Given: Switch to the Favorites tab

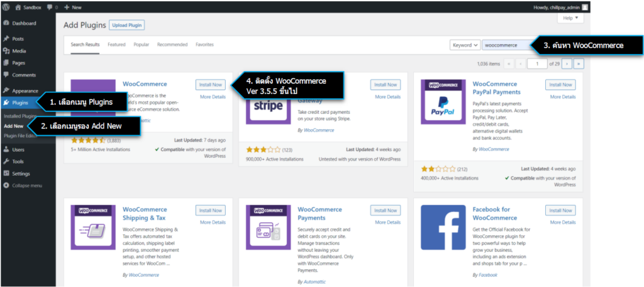Looking at the screenshot, I should (204, 45).
